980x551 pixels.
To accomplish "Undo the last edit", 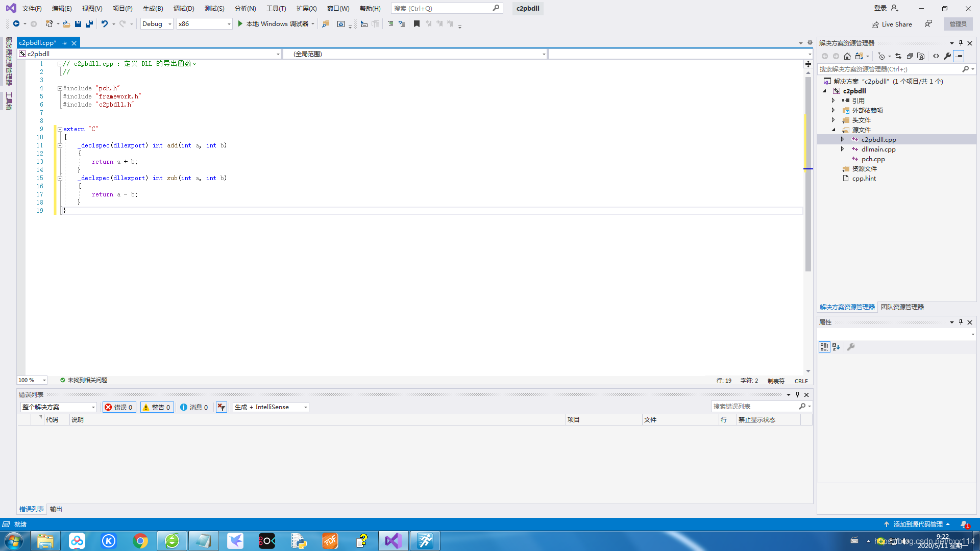I will (104, 23).
